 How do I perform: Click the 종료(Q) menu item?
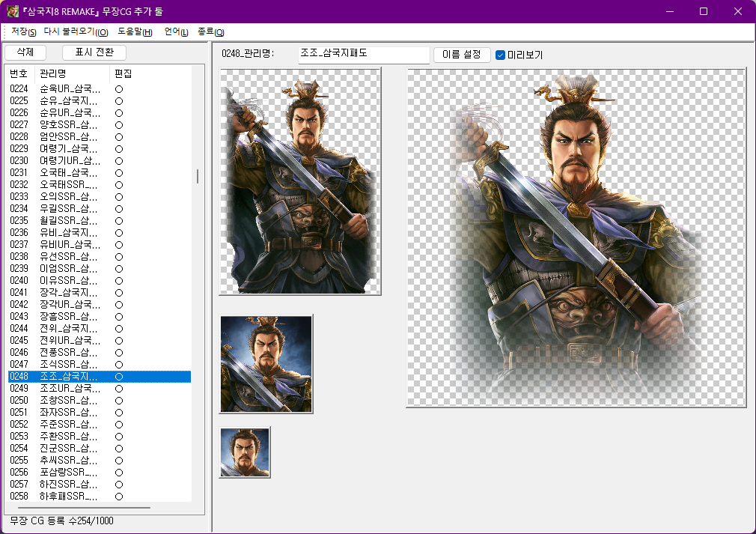(x=210, y=32)
